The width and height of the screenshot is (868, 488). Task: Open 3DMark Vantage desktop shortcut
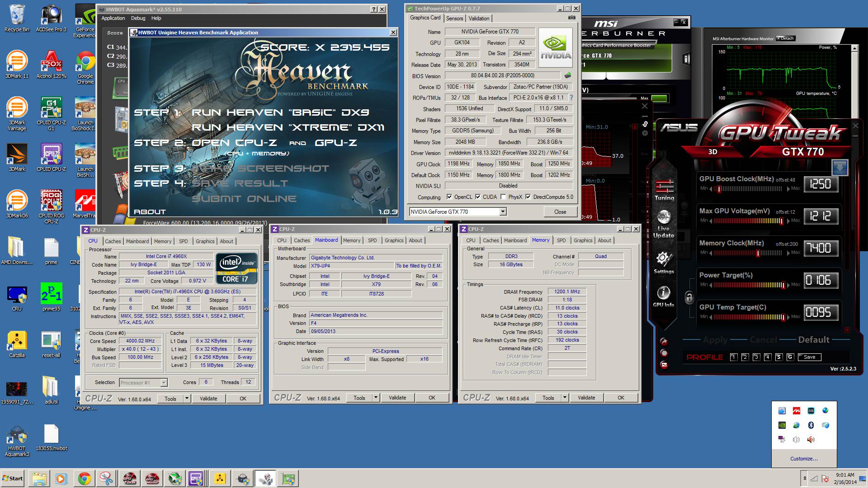click(x=17, y=114)
